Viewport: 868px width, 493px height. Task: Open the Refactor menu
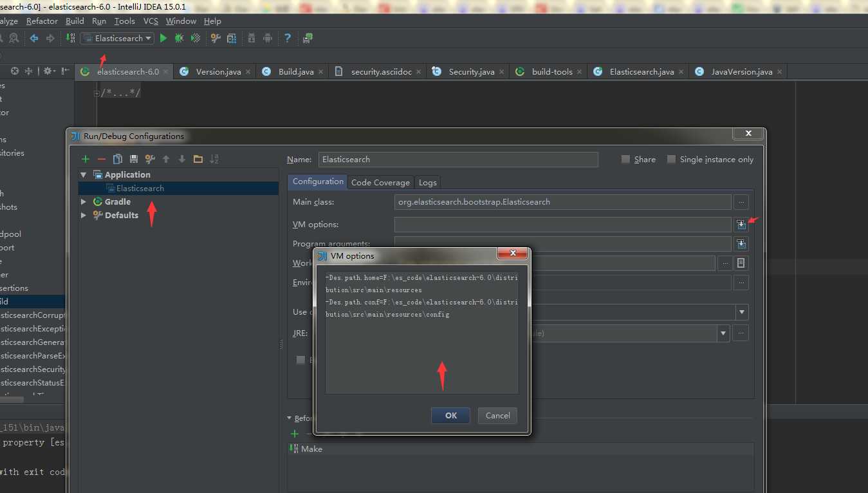coord(42,21)
